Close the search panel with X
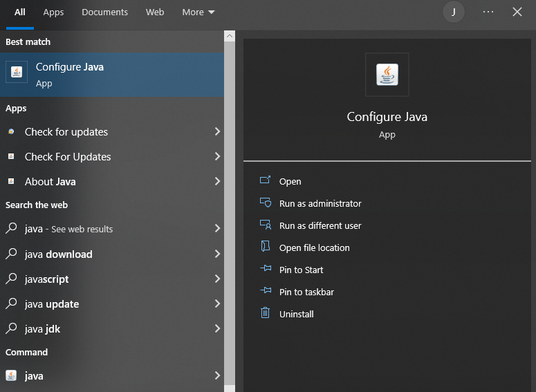Viewport: 536px width, 392px height. (517, 12)
